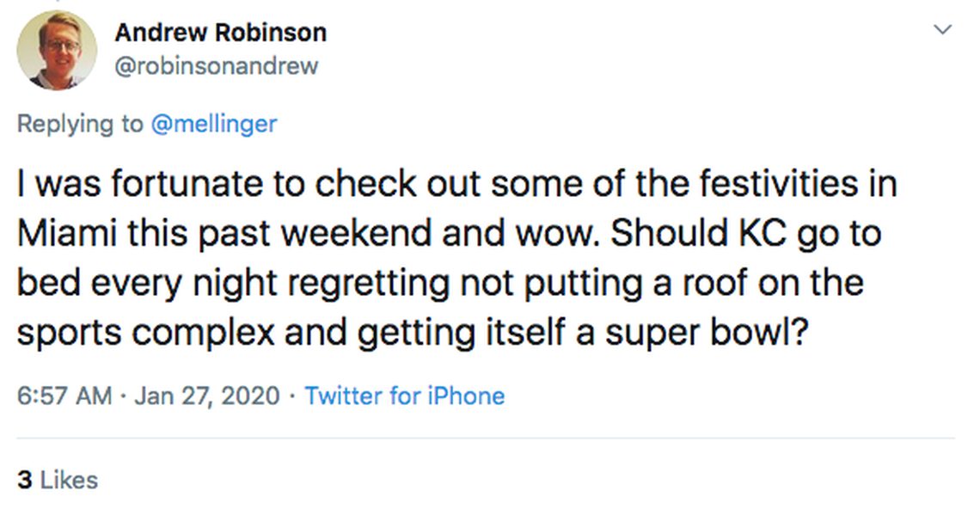The height and width of the screenshot is (515, 980).
Task: Open the tweet options chevron menu
Action: (x=942, y=30)
